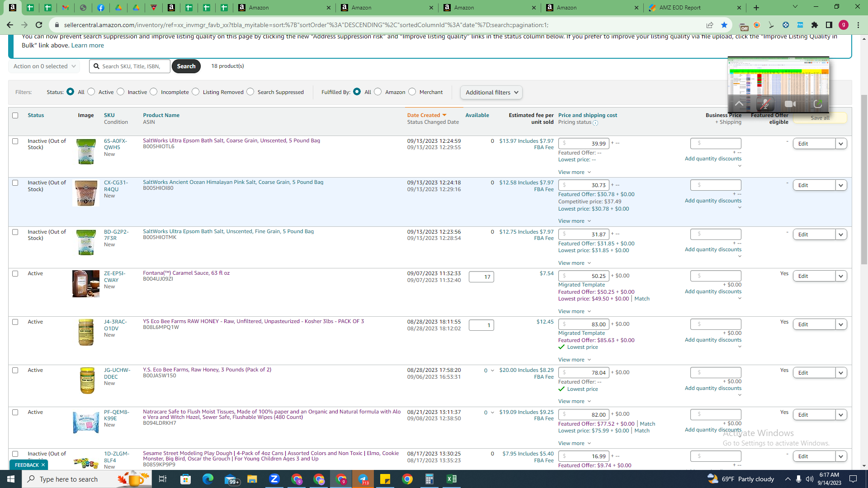The width and height of the screenshot is (868, 488).
Task: Open the Additional filters dropdown
Action: pyautogui.click(x=491, y=93)
